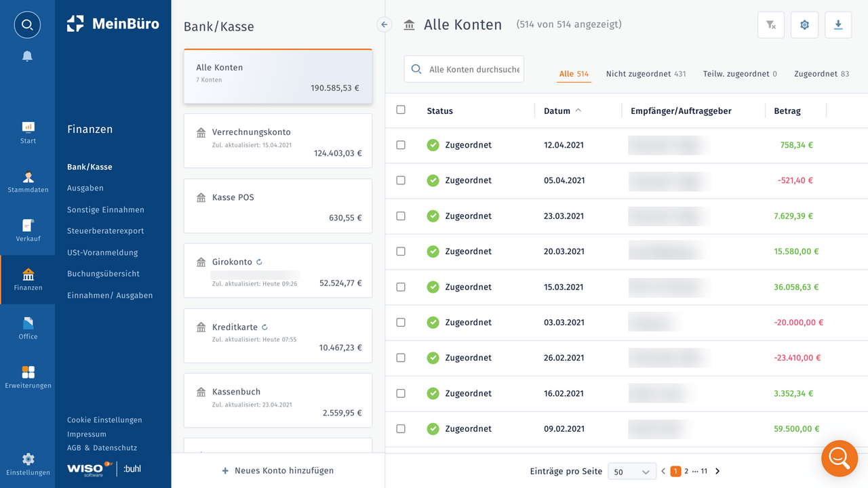This screenshot has height=488, width=868.
Task: Clear filters with the filter-x icon
Action: point(771,25)
